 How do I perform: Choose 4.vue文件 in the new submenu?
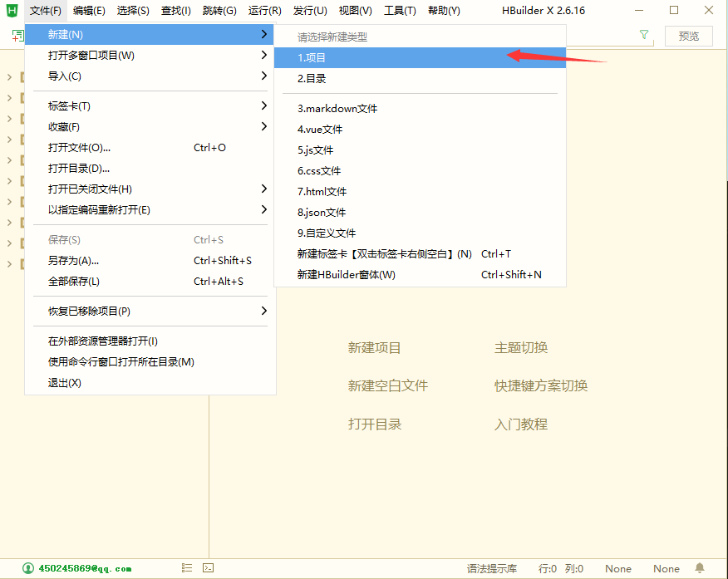(320, 130)
